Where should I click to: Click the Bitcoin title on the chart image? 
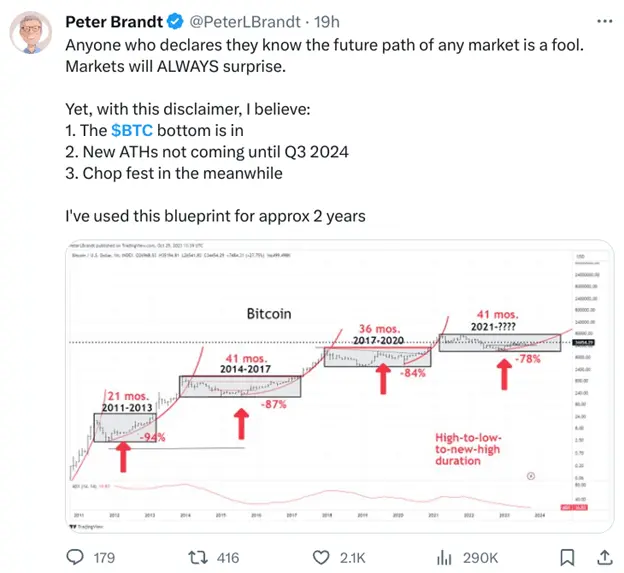tap(269, 313)
